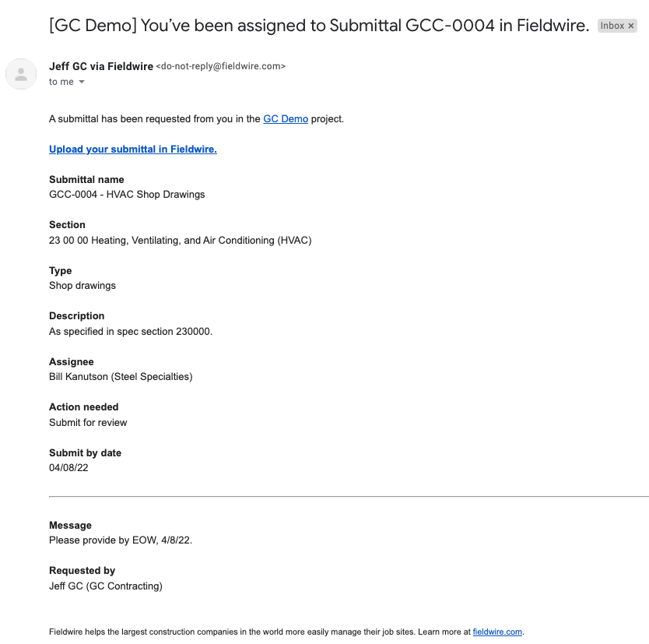Viewport: 649px width, 644px height.
Task: Click the sender's profile avatar icon
Action: pyautogui.click(x=21, y=74)
